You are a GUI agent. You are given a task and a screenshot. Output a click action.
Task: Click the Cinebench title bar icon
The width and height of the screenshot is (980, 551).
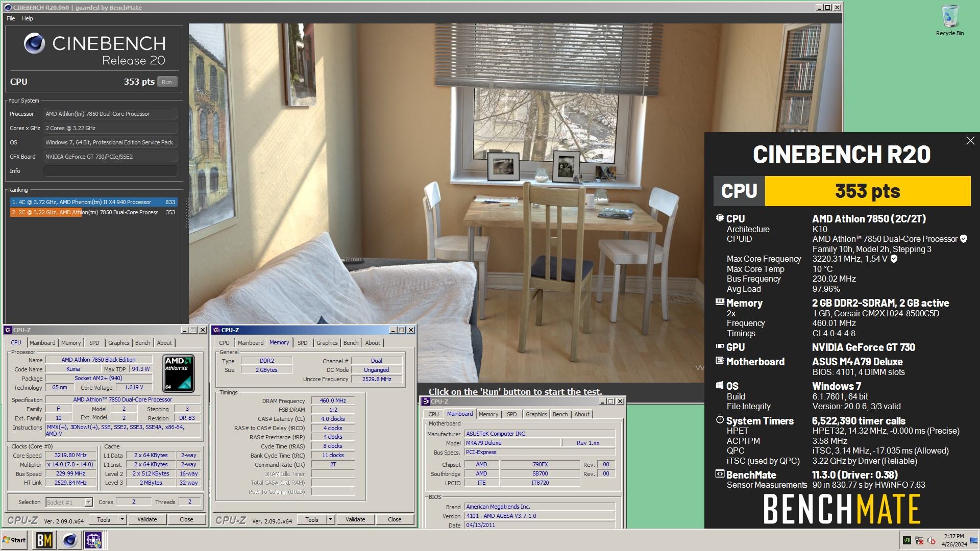click(x=8, y=8)
